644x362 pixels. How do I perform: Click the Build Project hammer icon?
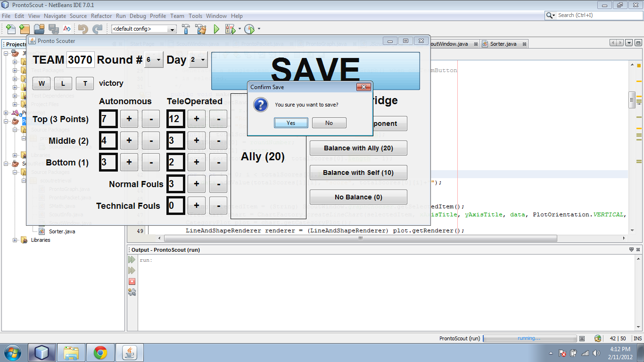click(x=186, y=29)
